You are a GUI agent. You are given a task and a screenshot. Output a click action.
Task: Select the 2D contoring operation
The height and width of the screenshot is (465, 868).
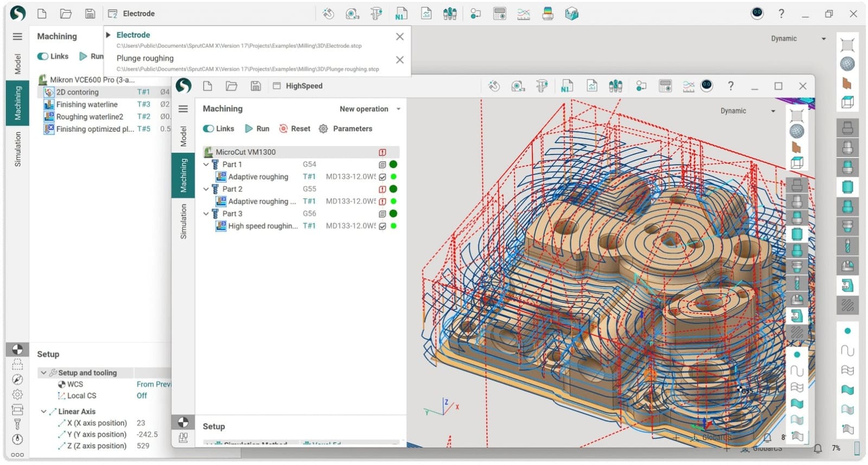[78, 92]
